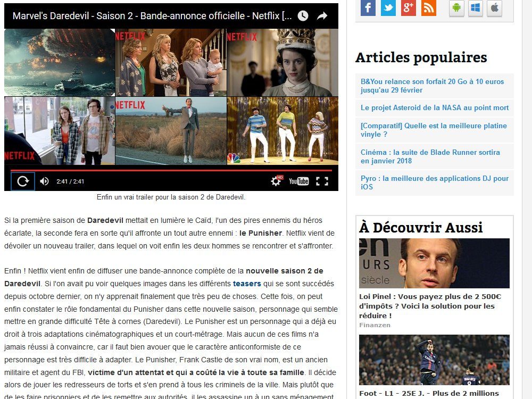Click the trailer caption 'Enfin un vrai trailer'
The width and height of the screenshot is (532, 399).
click(171, 197)
